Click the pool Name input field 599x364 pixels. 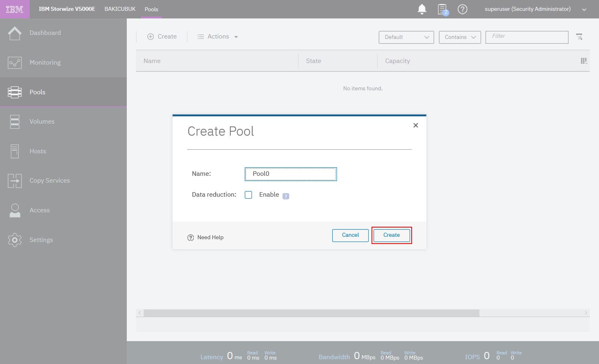point(291,174)
